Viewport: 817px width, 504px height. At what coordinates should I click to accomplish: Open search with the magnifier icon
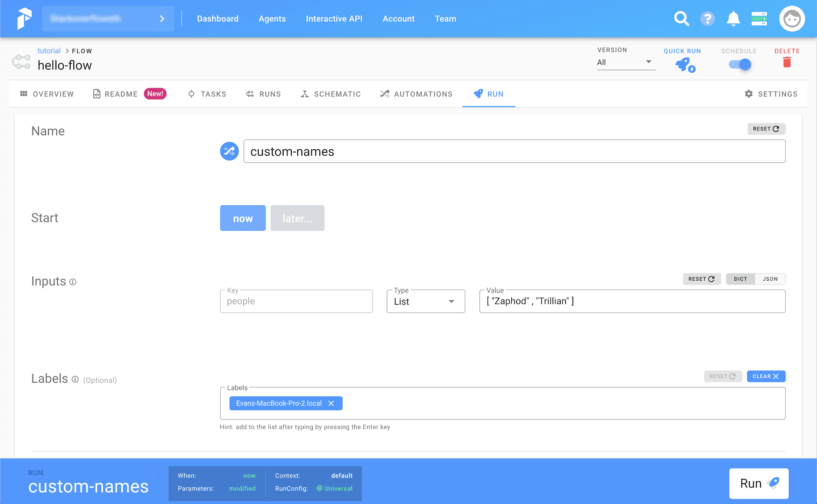pyautogui.click(x=681, y=19)
